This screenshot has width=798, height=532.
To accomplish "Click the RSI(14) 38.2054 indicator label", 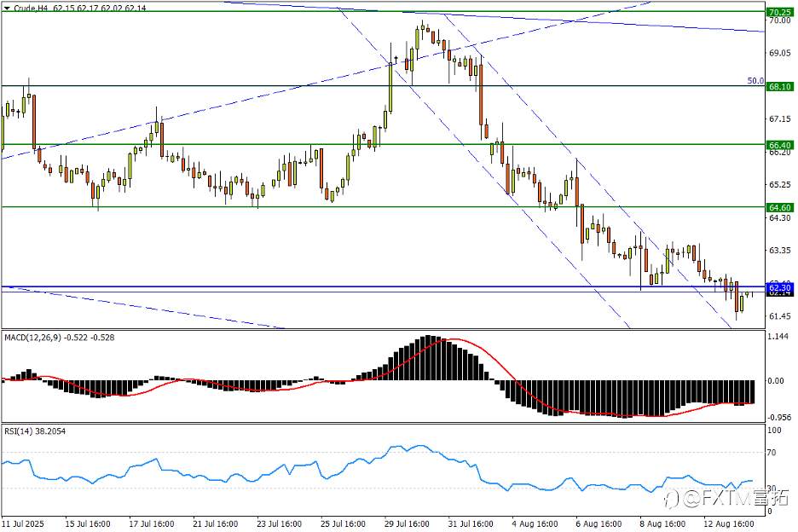I will pyautogui.click(x=35, y=431).
